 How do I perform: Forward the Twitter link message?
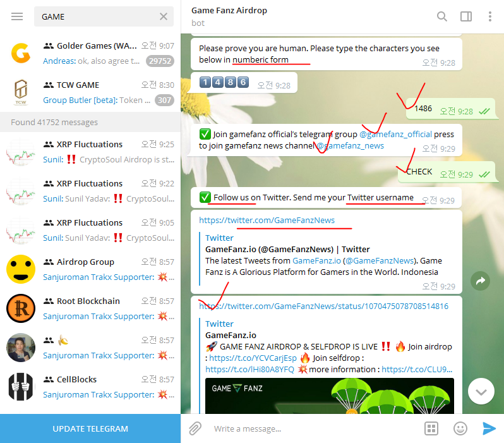pos(480,281)
